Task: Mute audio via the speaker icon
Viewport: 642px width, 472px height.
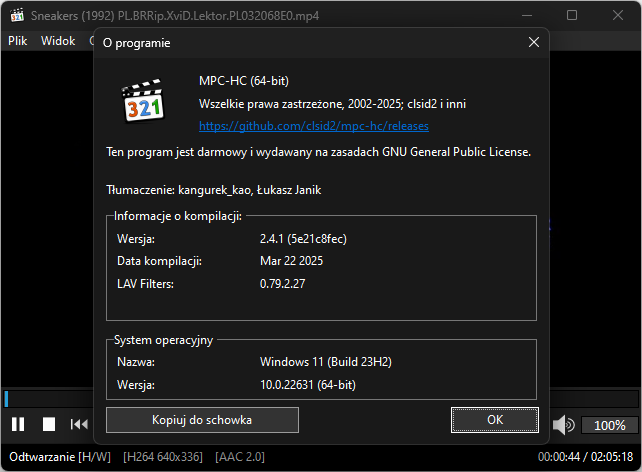Action: click(x=563, y=425)
